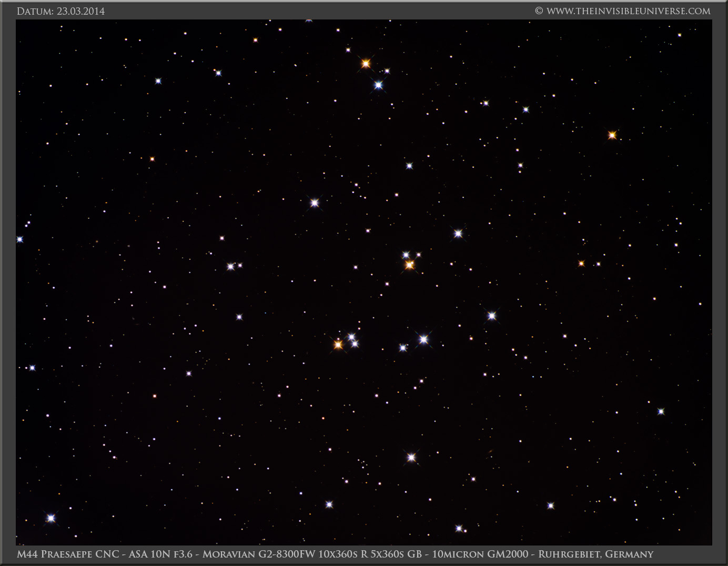This screenshot has width=728, height=566.
Task: Click the blue star below the top orange star
Action: [x=378, y=85]
